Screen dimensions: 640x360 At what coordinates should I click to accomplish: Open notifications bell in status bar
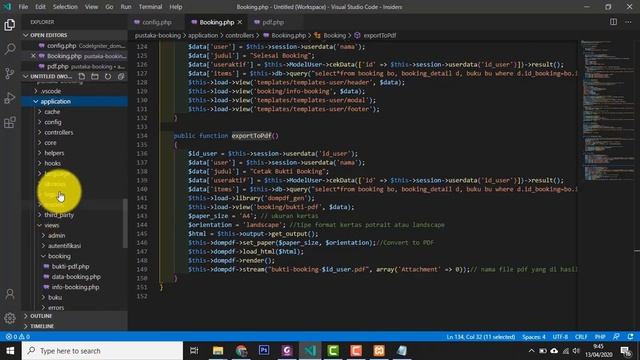pyautogui.click(x=631, y=337)
